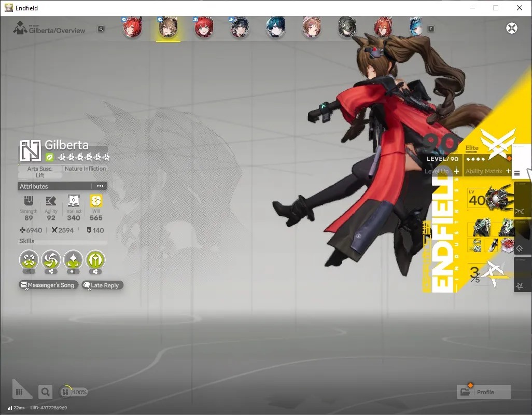Click the Endfield app icon in title bar

click(8, 8)
